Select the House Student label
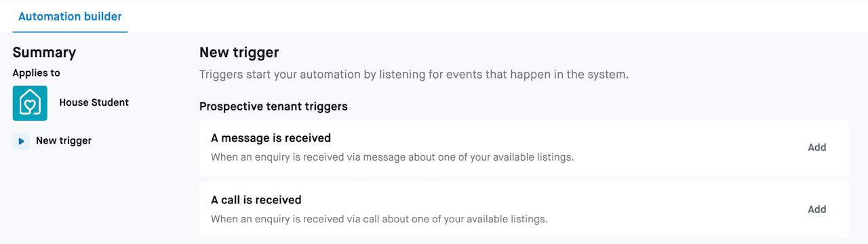 tap(94, 102)
